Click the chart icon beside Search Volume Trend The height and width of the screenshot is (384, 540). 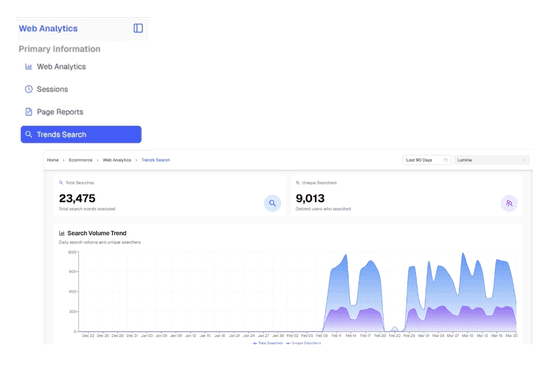(x=62, y=233)
